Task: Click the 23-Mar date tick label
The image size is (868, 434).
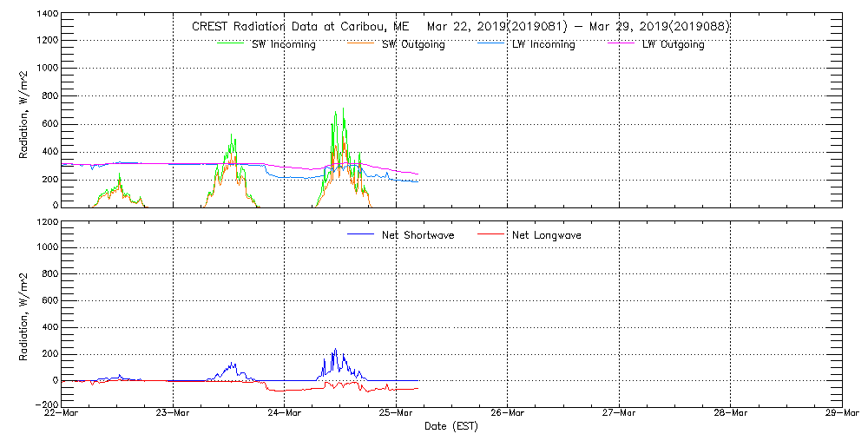Action: [173, 413]
